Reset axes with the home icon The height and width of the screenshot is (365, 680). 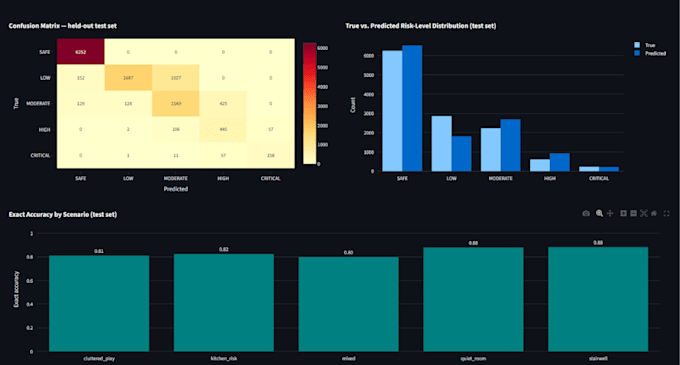tap(654, 213)
